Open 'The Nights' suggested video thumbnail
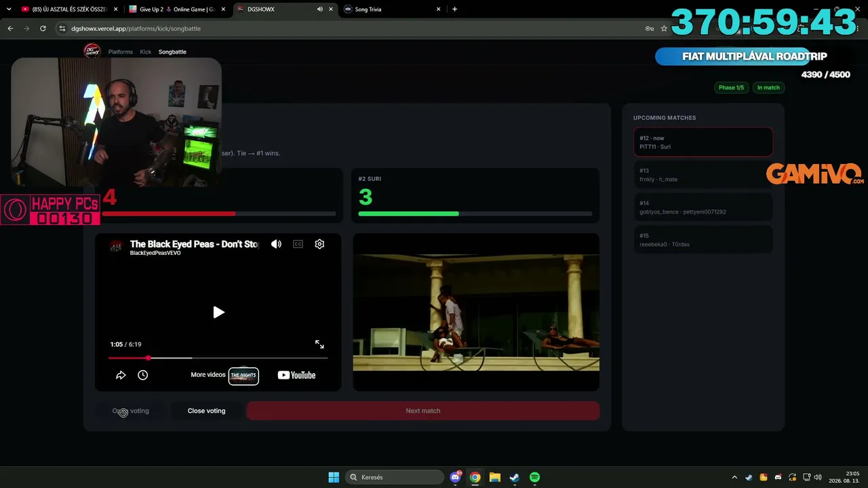868x488 pixels. pos(243,375)
